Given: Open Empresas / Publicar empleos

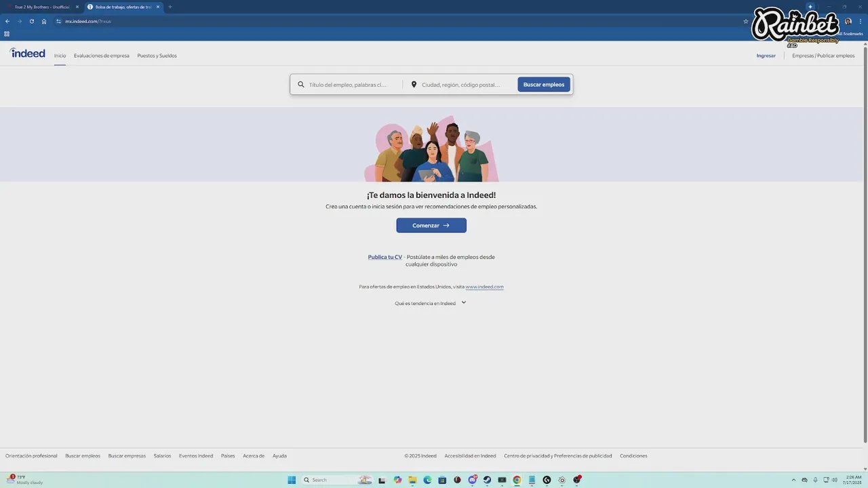Looking at the screenshot, I should [823, 56].
